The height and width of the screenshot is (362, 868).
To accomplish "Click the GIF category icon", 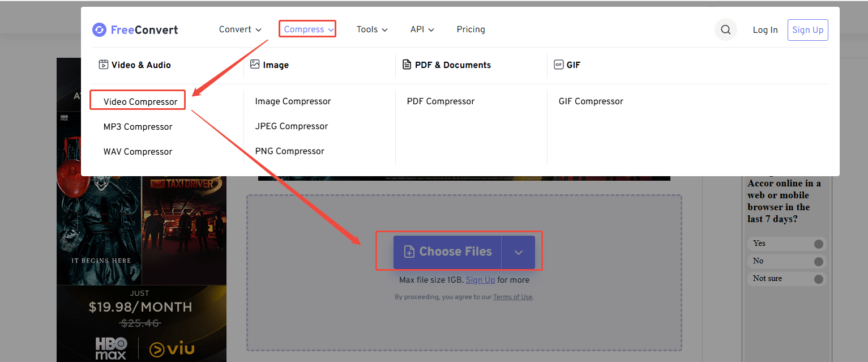I will (x=559, y=65).
